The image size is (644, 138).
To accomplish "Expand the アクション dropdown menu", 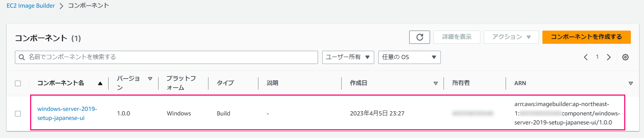I will pyautogui.click(x=511, y=37).
